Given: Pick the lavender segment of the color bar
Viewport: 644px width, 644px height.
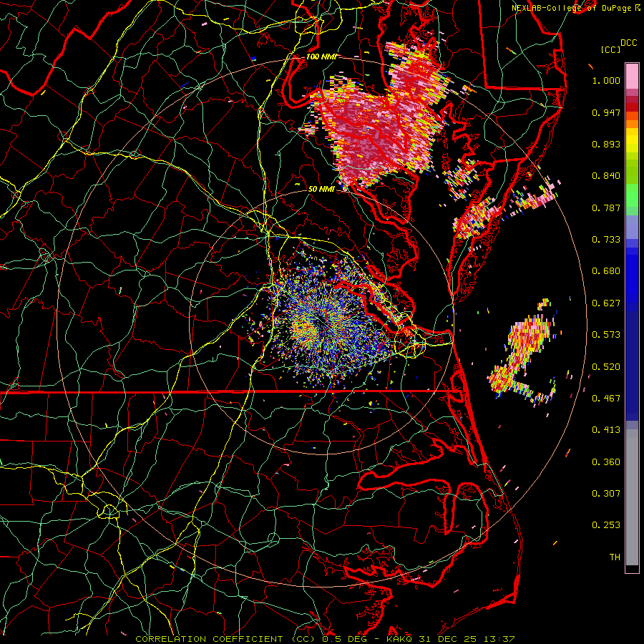Looking at the screenshot, I should click(632, 227).
